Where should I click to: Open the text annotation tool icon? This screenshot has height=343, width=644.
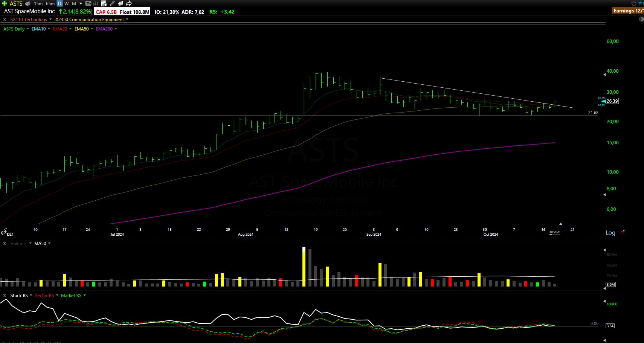point(88,3)
